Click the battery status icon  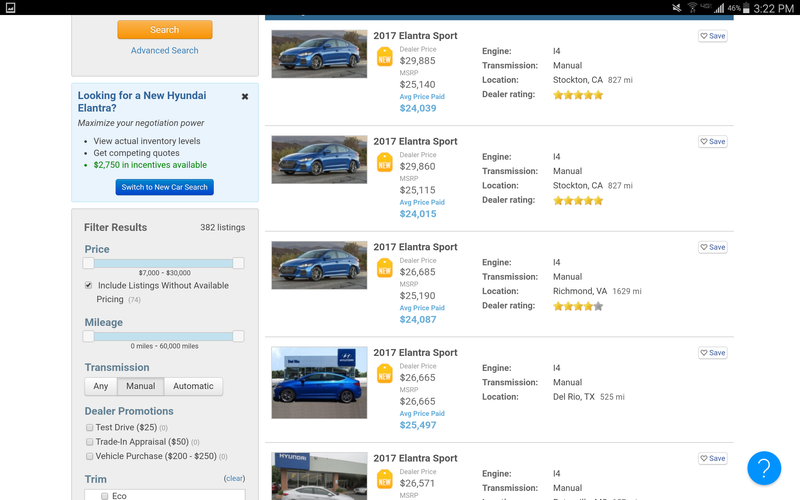(x=746, y=8)
